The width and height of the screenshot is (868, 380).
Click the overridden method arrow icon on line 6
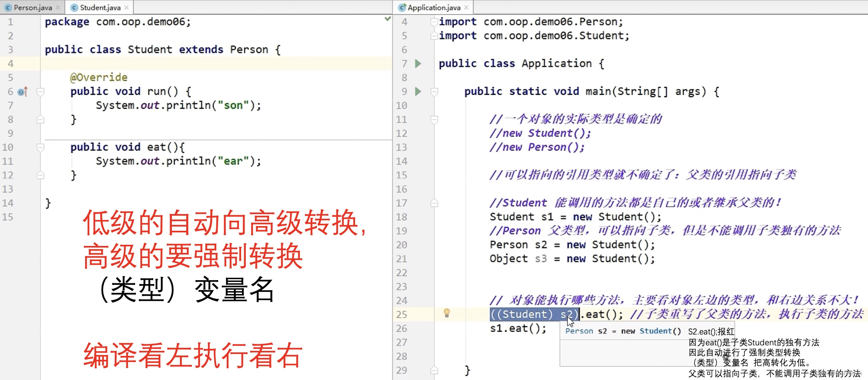pos(22,91)
